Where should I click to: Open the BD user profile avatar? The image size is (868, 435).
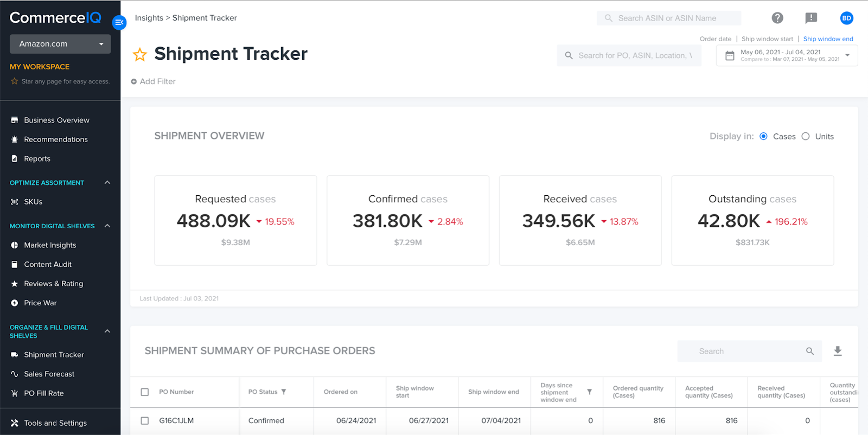click(x=846, y=18)
